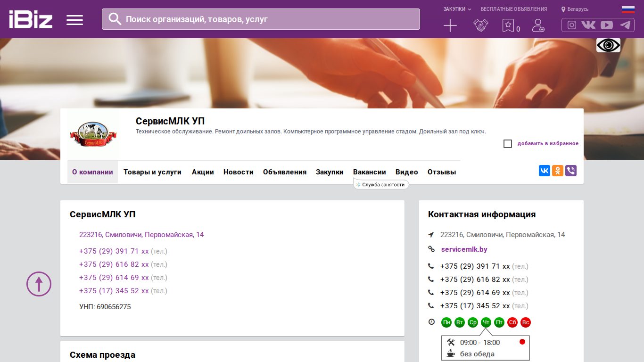Select Wednesday Ср day circle
The width and height of the screenshot is (644, 362).
tap(473, 322)
